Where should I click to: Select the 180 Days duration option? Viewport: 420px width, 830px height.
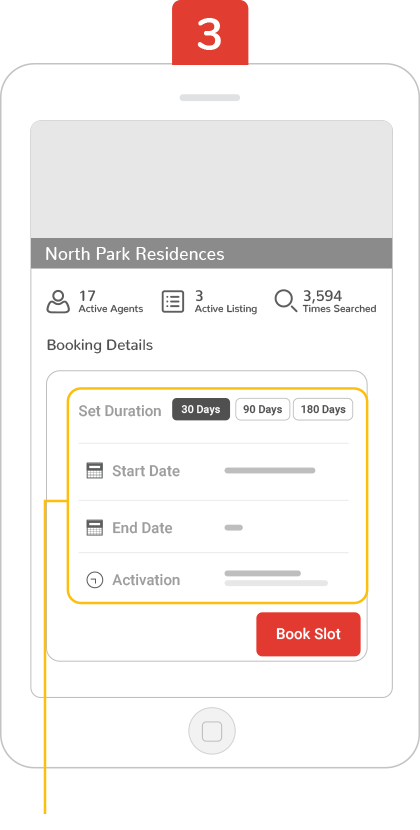point(323,409)
